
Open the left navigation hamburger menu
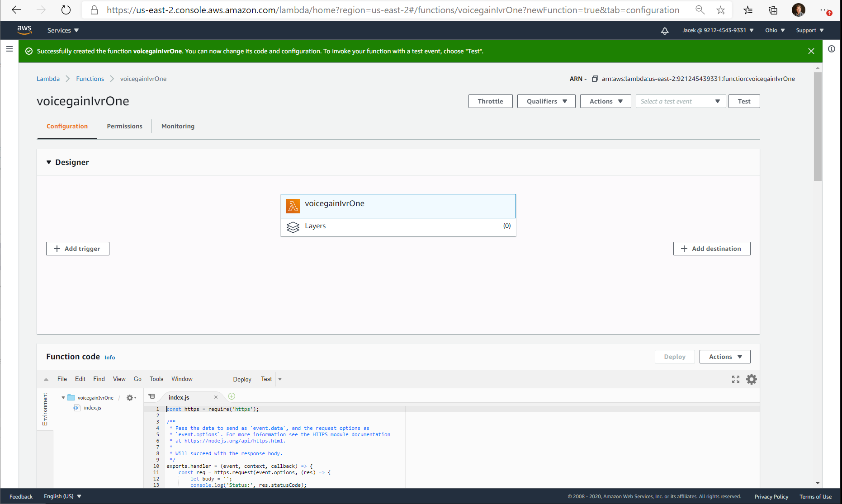9,49
